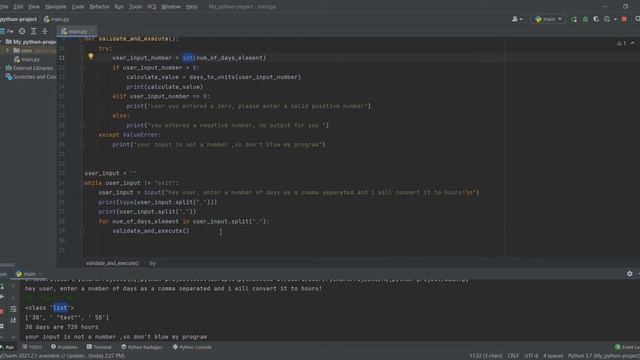This screenshot has height=360, width=640.
Task: Click the CRLF line separator status entry
Action: coord(513,356)
